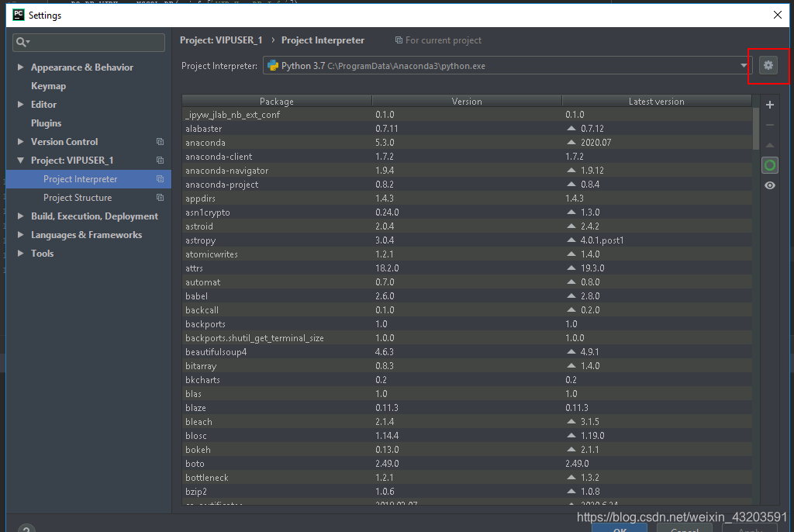Click the PyCharm icon in title bar

(x=19, y=15)
